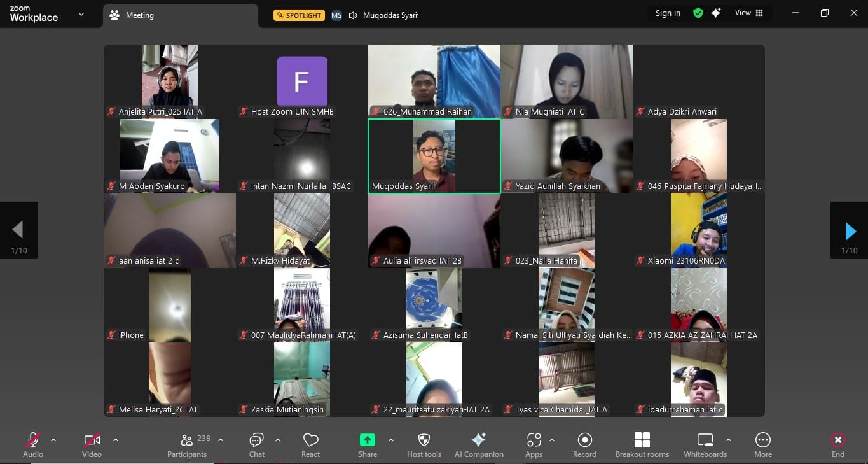
Task: Expand the Video options arrow
Action: (x=116, y=440)
